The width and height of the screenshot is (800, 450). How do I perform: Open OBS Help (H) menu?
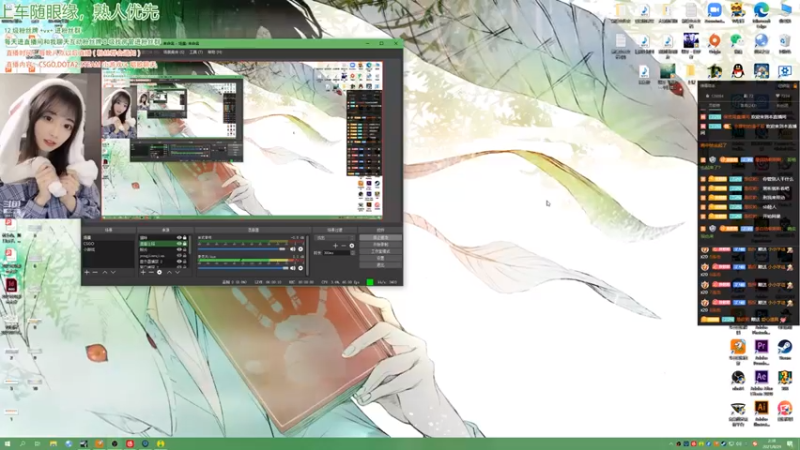[215, 52]
